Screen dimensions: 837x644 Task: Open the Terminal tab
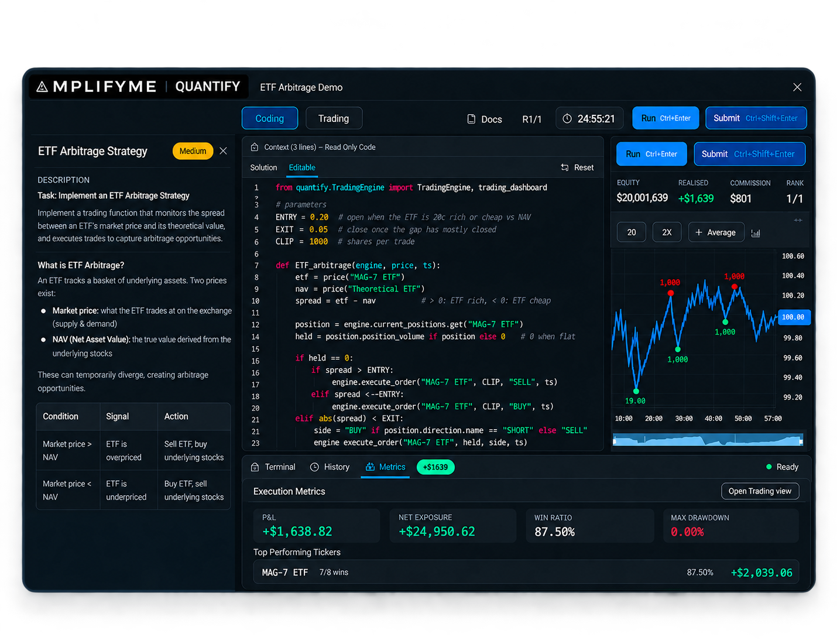pyautogui.click(x=273, y=467)
